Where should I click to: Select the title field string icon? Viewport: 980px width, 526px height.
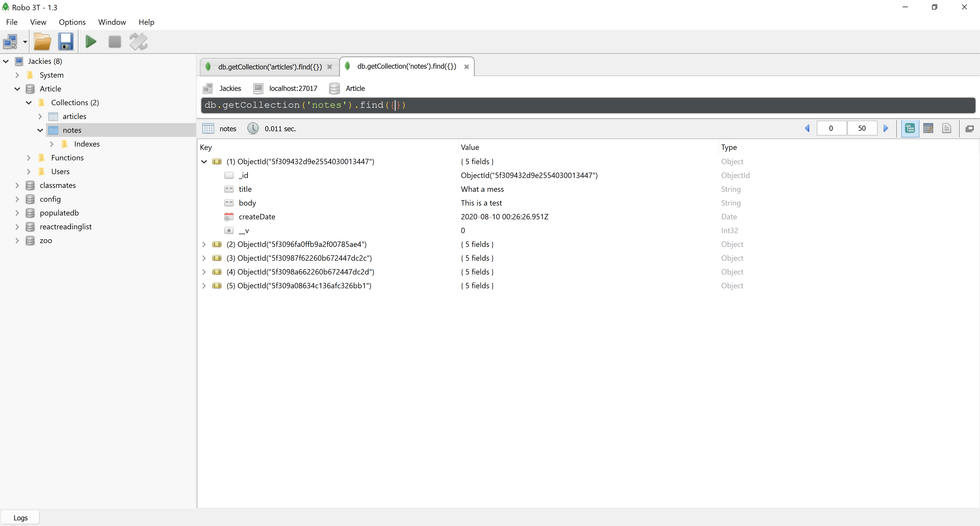coord(229,189)
